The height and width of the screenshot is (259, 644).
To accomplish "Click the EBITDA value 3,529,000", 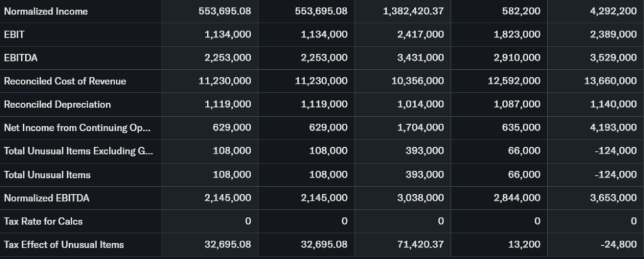I will point(613,58).
